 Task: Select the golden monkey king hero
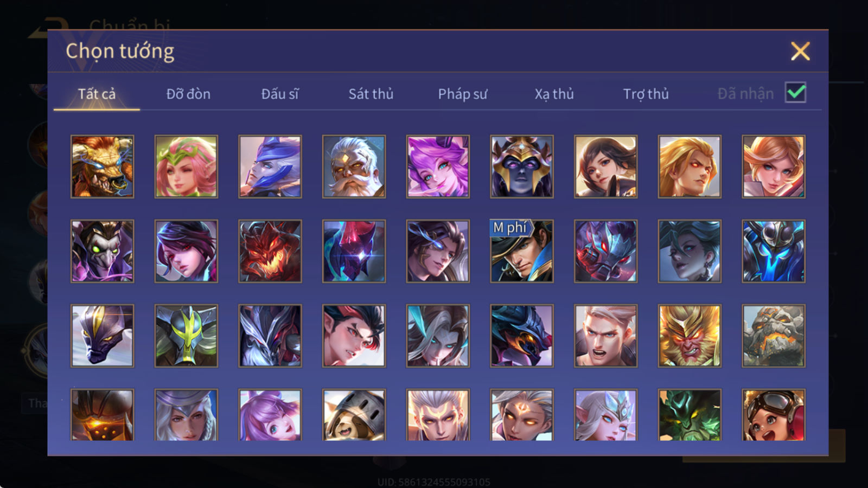[690, 336]
